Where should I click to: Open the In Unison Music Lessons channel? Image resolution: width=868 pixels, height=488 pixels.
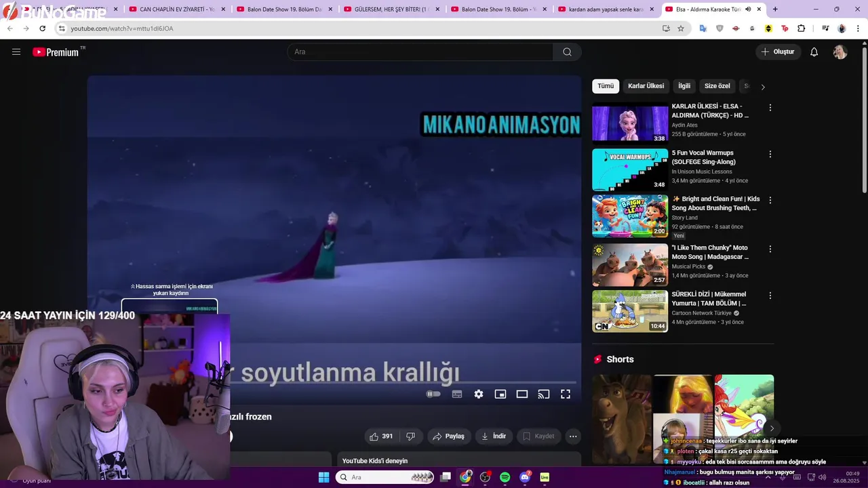[703, 171]
